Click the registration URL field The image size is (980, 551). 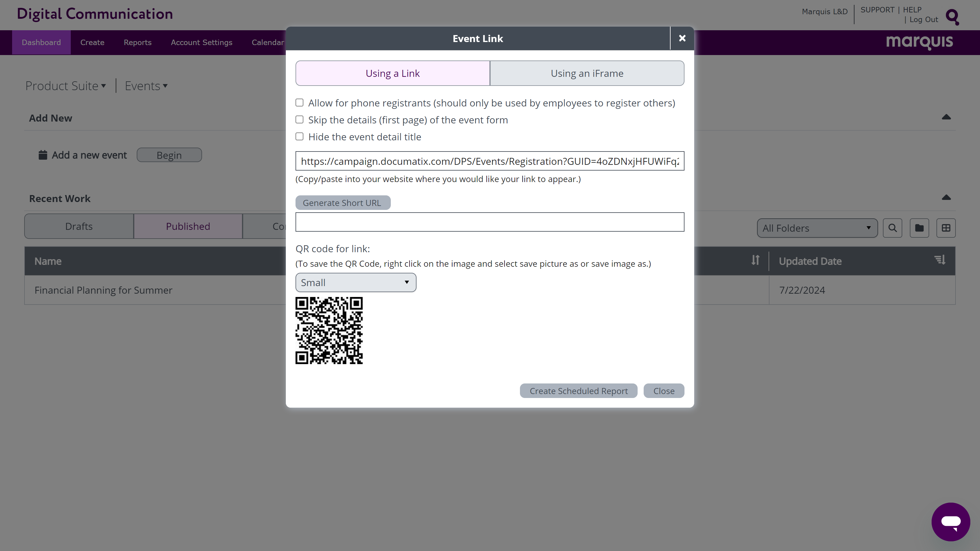tap(490, 161)
